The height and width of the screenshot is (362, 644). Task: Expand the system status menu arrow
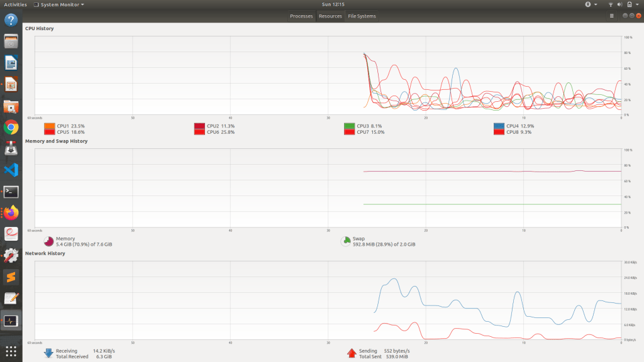(638, 4)
